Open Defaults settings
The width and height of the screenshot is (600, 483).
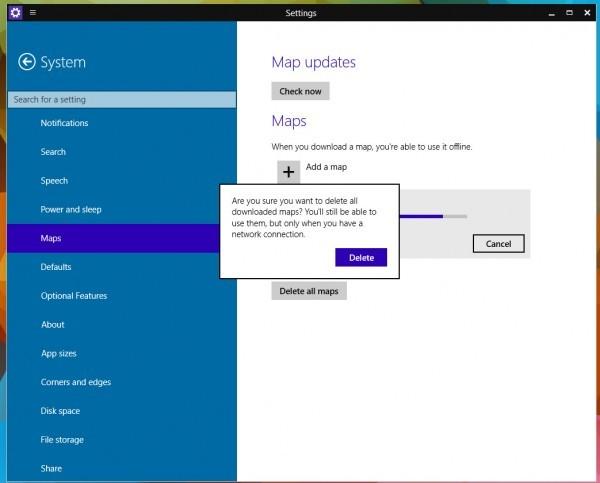tap(56, 267)
